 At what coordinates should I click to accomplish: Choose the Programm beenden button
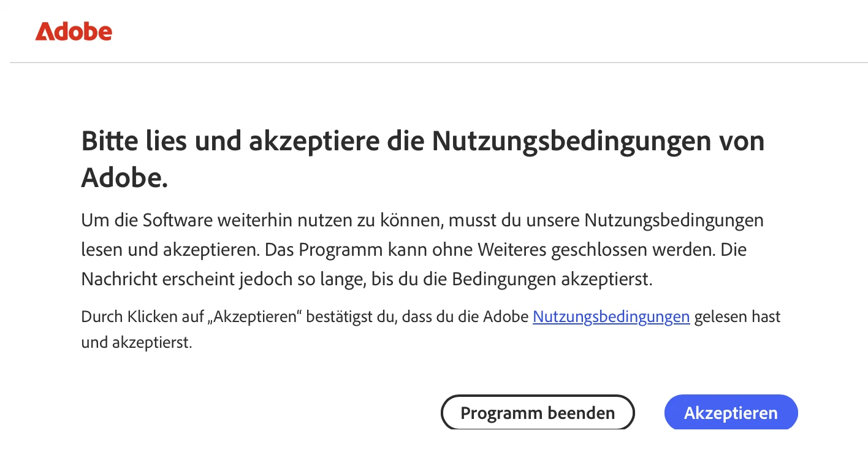pos(538,413)
